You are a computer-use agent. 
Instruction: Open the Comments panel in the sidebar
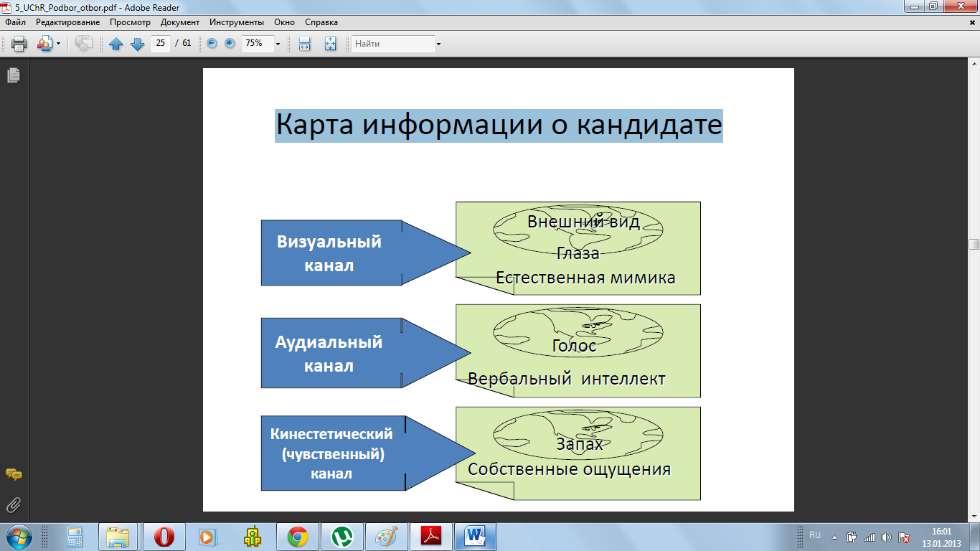coord(13,475)
